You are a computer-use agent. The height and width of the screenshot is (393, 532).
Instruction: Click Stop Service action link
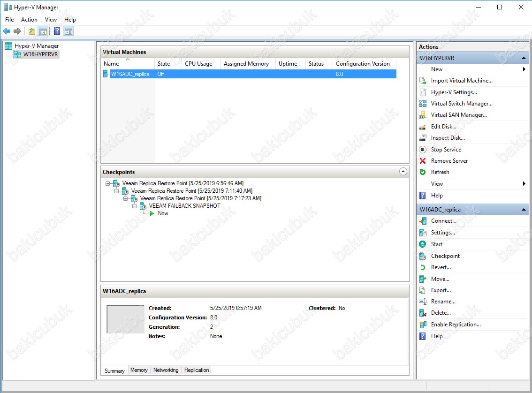[x=446, y=150]
